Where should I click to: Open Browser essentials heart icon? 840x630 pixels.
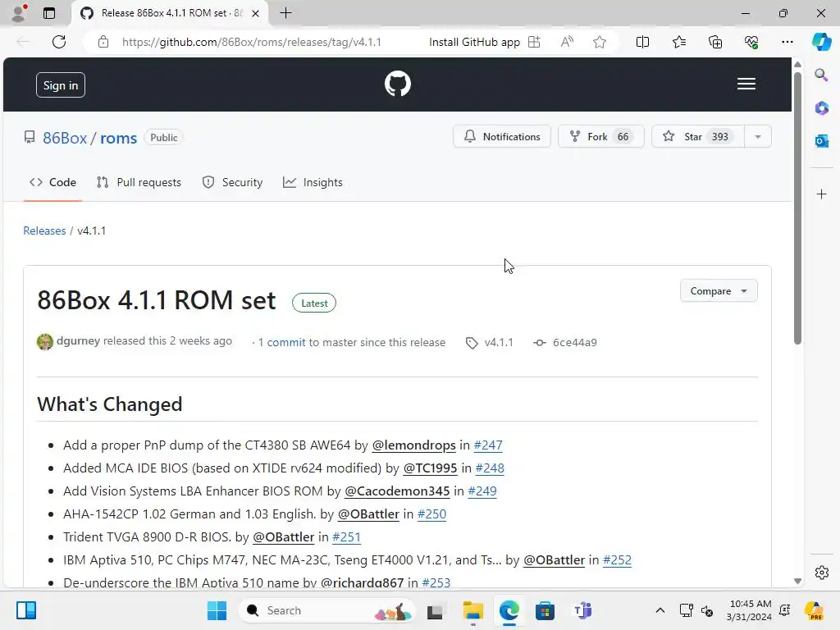(x=751, y=42)
